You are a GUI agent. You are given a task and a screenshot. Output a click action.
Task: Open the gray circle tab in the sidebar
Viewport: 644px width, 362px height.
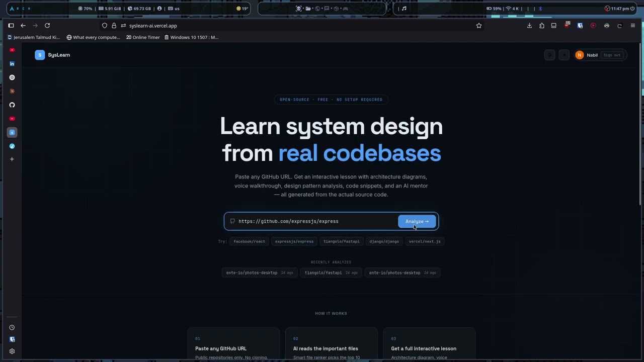(x=12, y=77)
